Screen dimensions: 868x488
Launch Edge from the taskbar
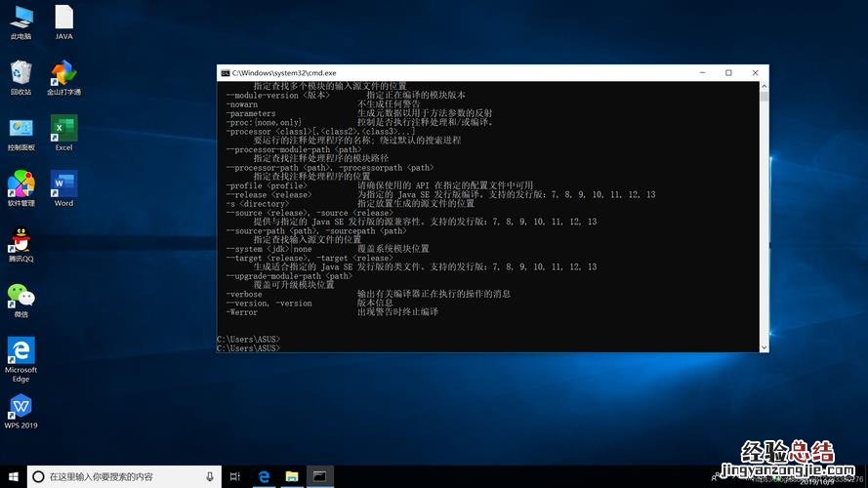264,476
